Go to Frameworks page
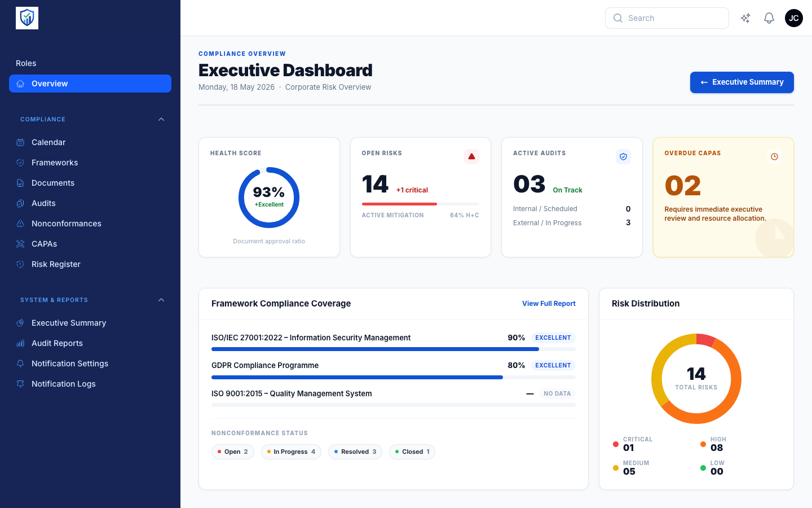Screen dimensions: 812x508 pyautogui.click(x=90, y=163)
